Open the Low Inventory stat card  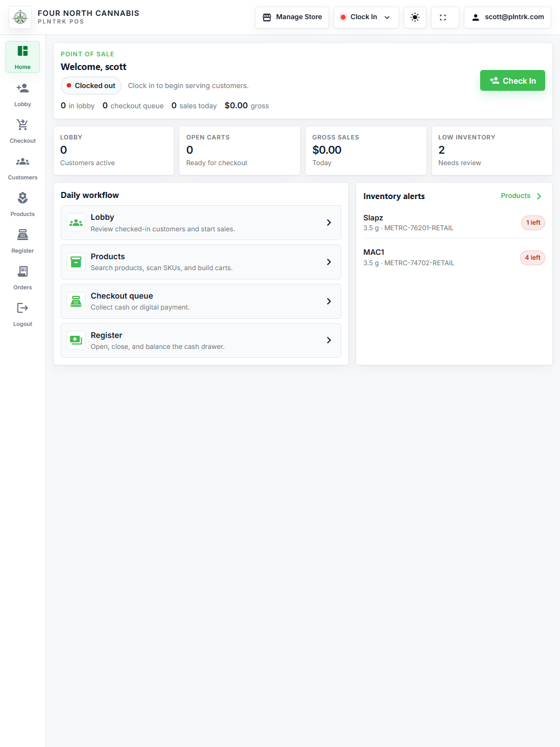pos(492,151)
